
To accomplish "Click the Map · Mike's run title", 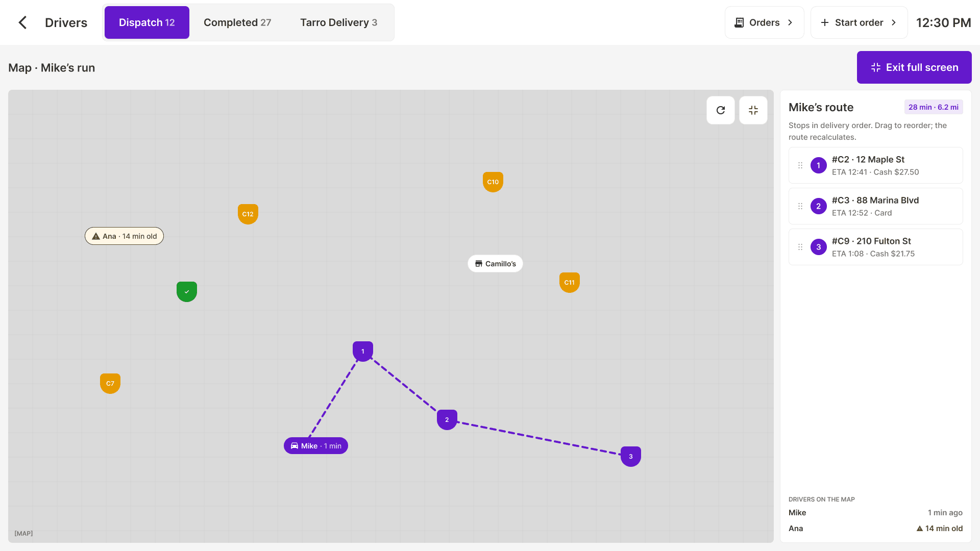I will click(x=52, y=68).
